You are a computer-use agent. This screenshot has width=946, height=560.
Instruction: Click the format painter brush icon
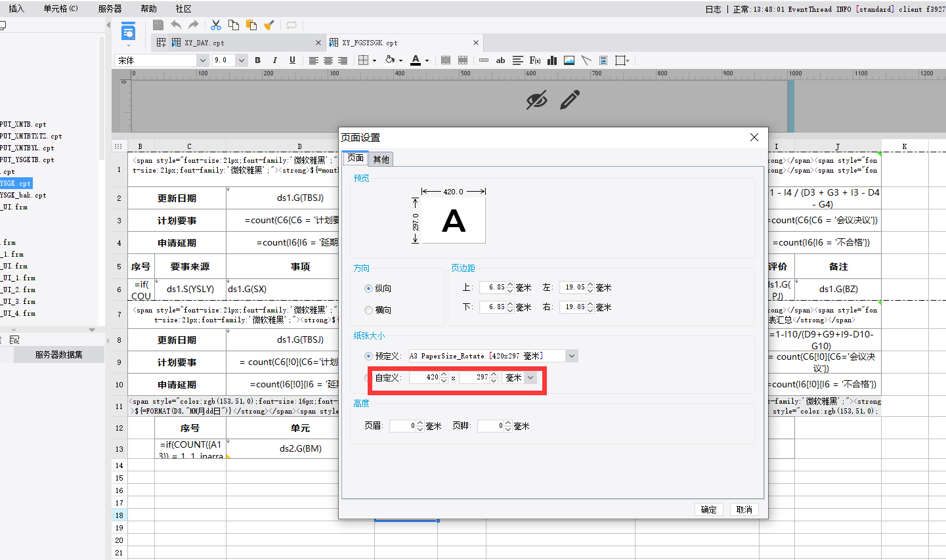click(x=269, y=25)
